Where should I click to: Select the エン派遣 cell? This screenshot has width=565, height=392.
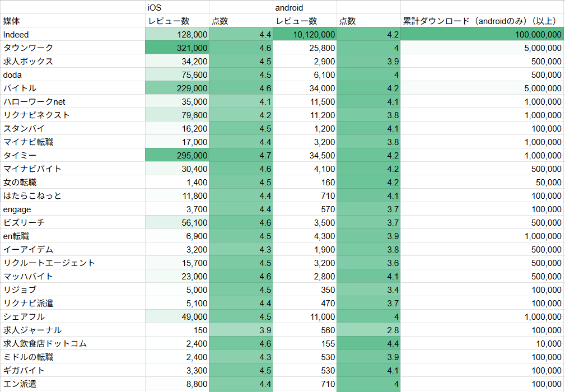point(72,384)
